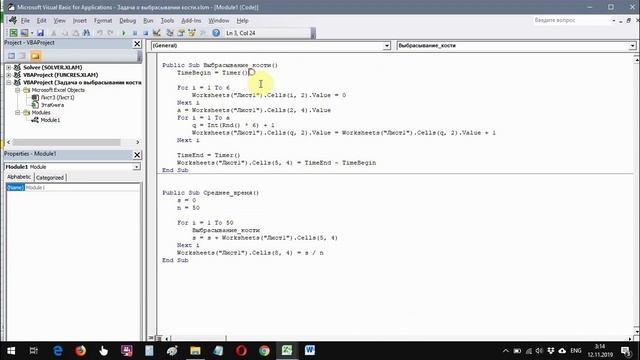Viewport: 640px width, 360px height.
Task: Close the Project - VBAProject panel
Action: (137, 44)
